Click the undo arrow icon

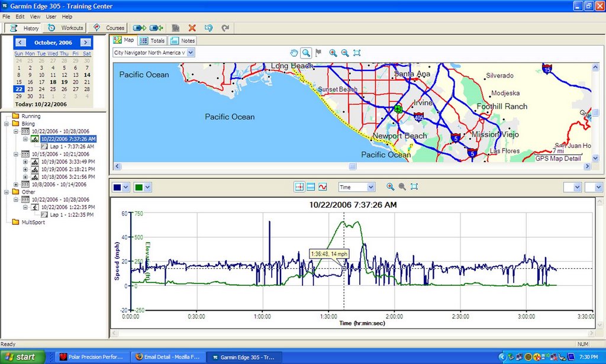[x=209, y=28]
